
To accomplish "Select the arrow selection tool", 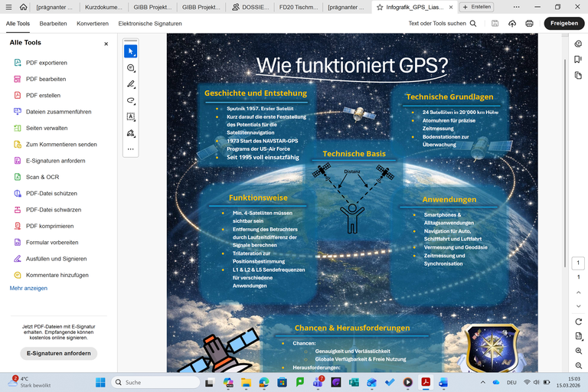I will pos(131,51).
